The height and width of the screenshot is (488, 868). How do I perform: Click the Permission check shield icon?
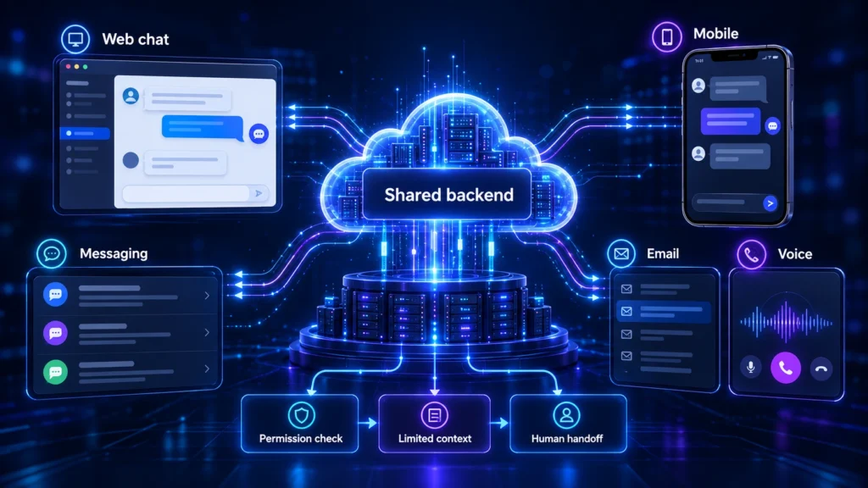pos(302,415)
